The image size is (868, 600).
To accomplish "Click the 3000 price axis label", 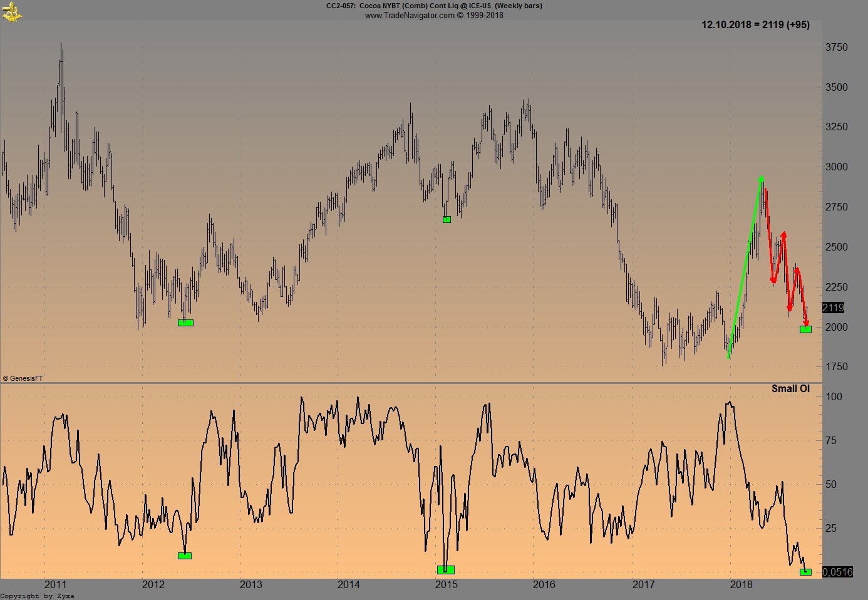I will point(837,167).
